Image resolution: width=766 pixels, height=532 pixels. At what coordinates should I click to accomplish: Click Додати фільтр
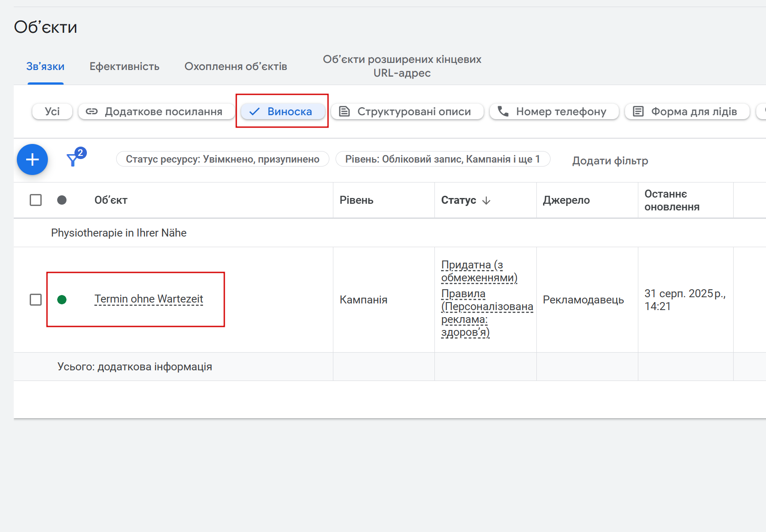click(x=610, y=160)
